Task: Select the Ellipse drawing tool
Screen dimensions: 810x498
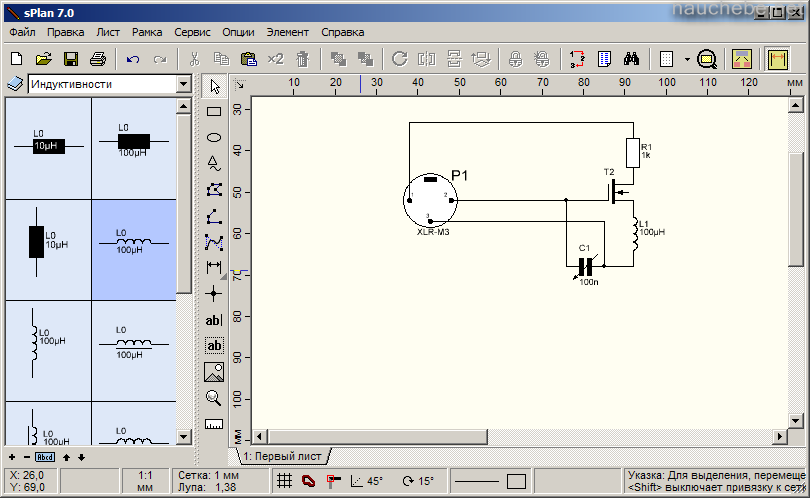Action: [x=213, y=137]
